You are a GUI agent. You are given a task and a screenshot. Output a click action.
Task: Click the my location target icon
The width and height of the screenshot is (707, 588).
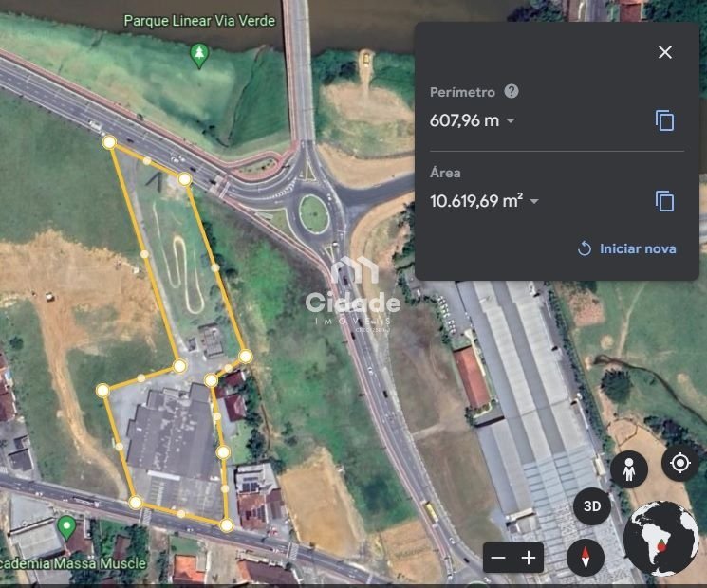click(x=679, y=463)
